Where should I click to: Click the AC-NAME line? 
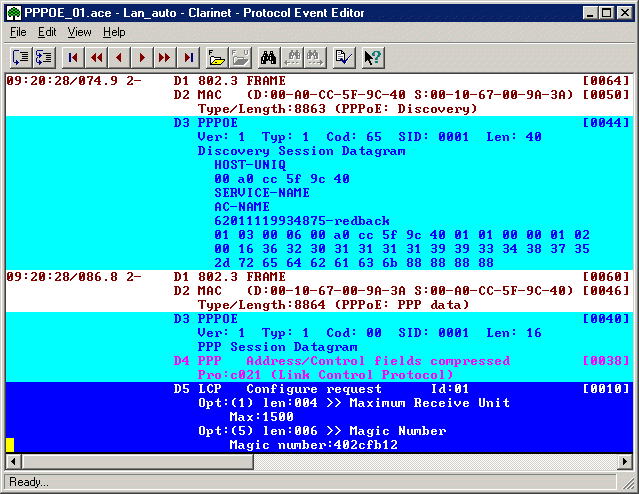242,207
